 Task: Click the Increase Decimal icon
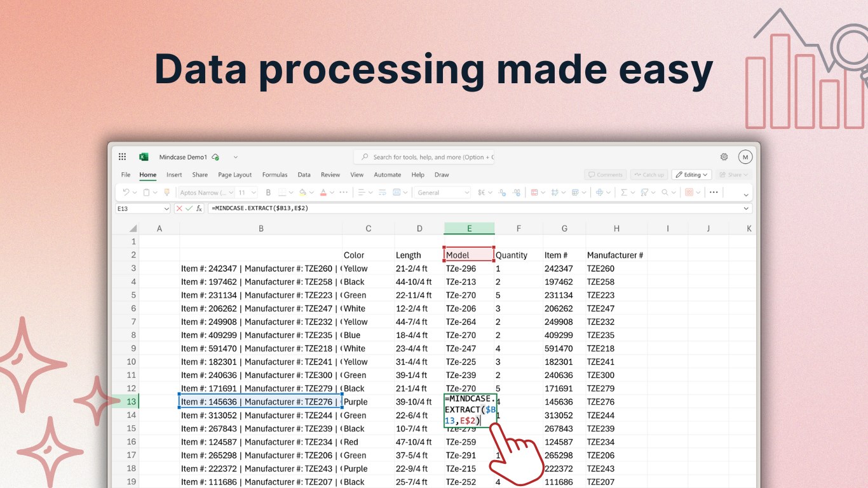click(517, 193)
